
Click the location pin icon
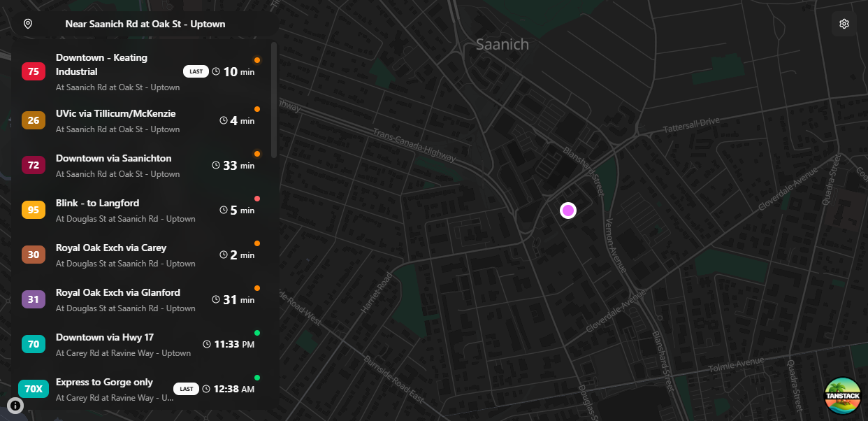coord(28,24)
